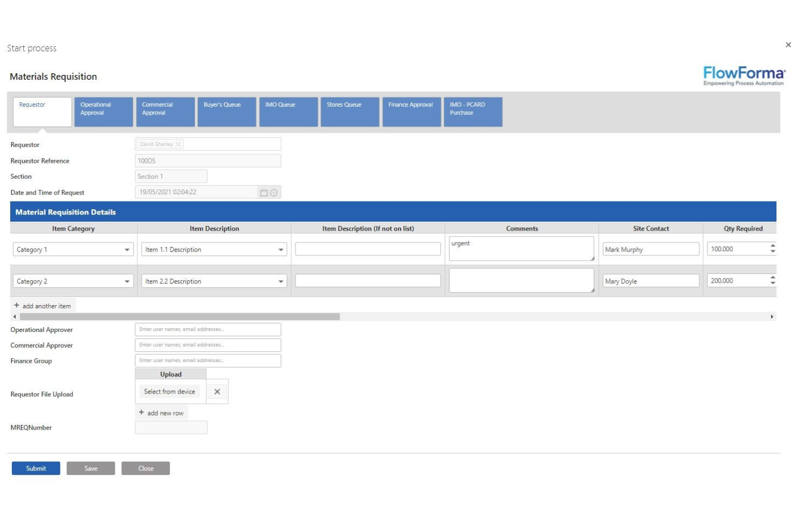Click the Item Category column header
The width and height of the screenshot is (798, 532).
73,229
